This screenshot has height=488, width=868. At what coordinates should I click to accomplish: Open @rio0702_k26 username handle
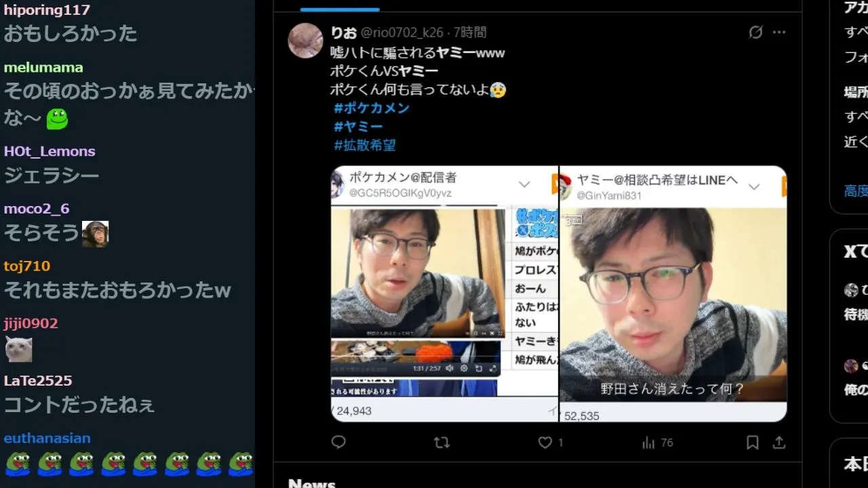(x=401, y=33)
